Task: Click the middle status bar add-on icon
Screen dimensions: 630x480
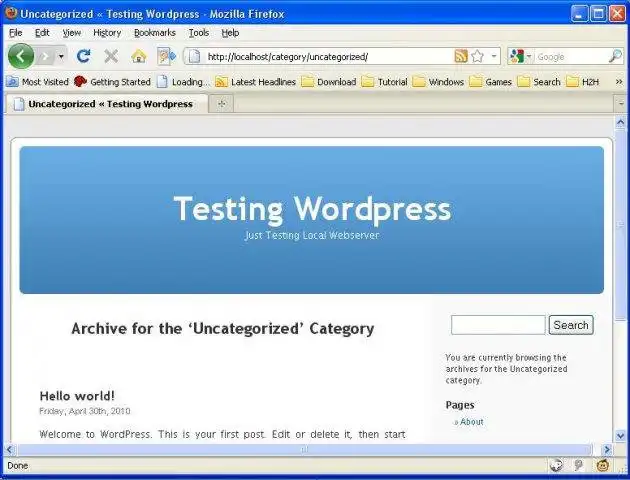Action: point(579,466)
